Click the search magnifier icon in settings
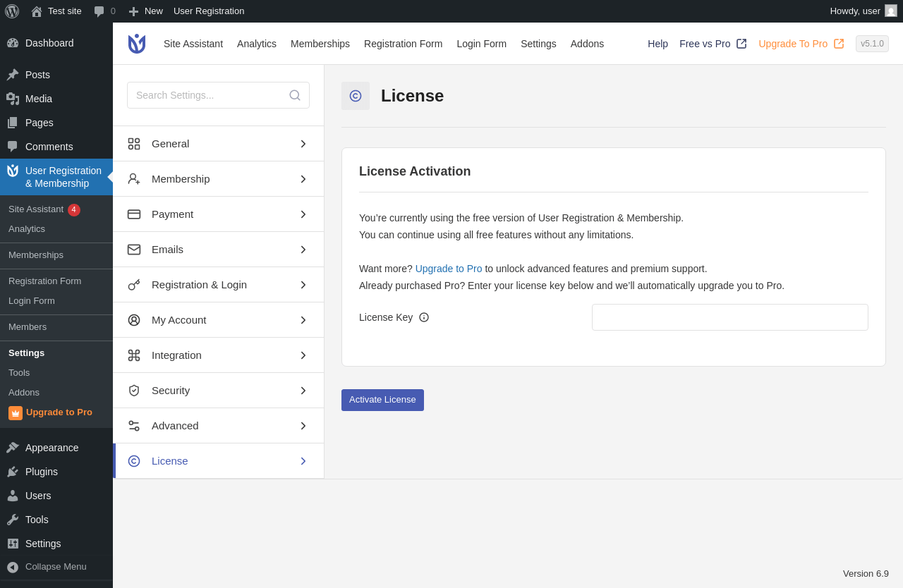Image resolution: width=903 pixels, height=588 pixels. tap(295, 95)
